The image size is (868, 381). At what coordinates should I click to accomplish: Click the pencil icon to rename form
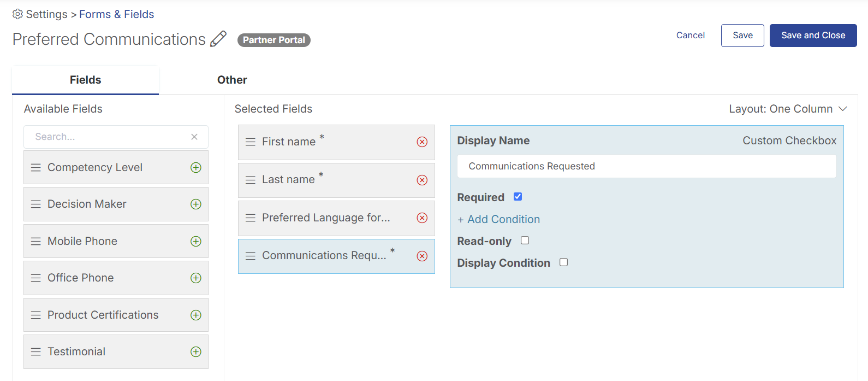(x=218, y=39)
